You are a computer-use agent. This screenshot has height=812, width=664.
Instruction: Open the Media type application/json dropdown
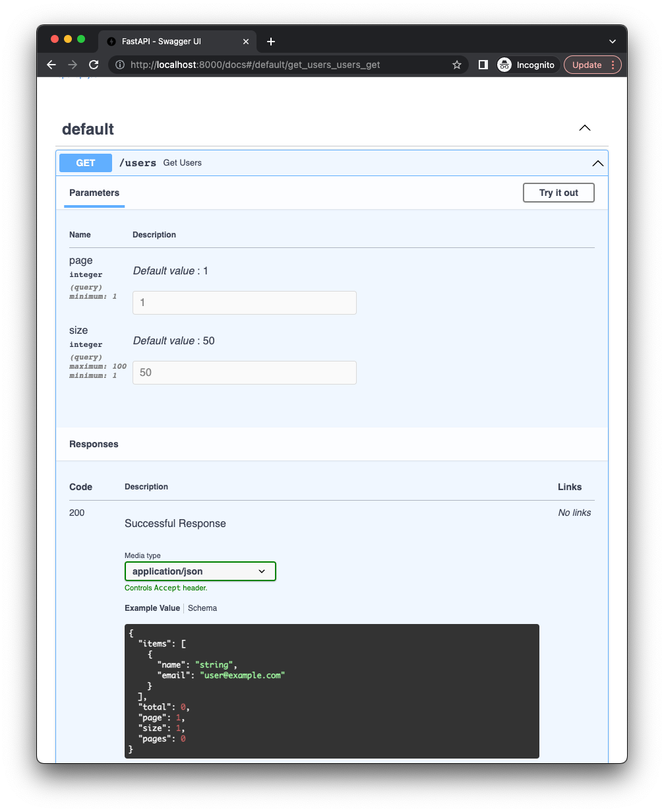click(200, 571)
